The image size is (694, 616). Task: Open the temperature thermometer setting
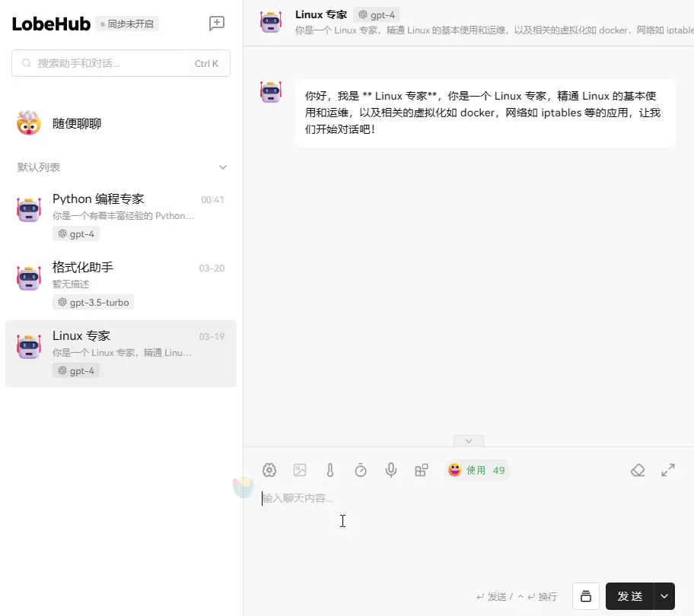pyautogui.click(x=330, y=470)
